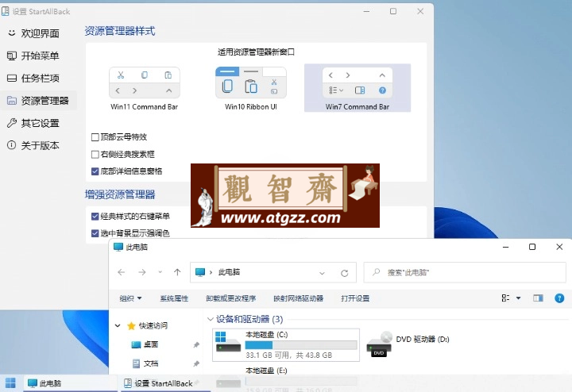The height and width of the screenshot is (392, 572).
Task: Select 文档 in the navigation pane
Action: [x=151, y=363]
